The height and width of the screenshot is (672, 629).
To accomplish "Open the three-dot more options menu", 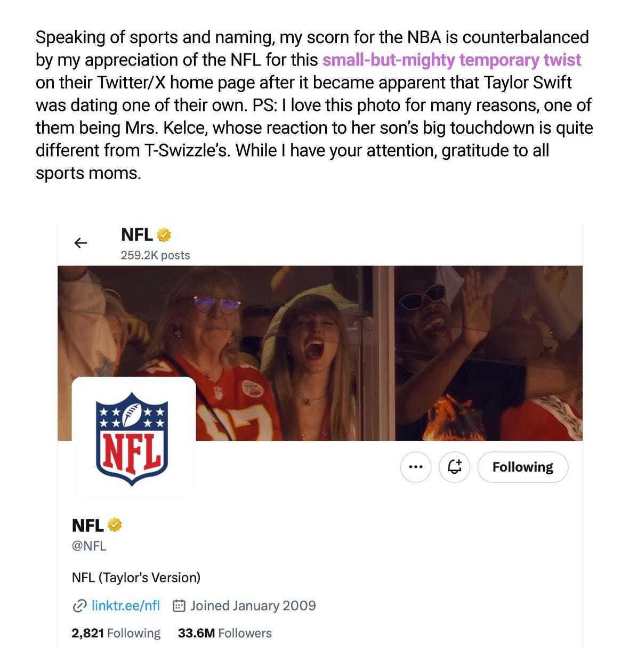I will pos(415,467).
